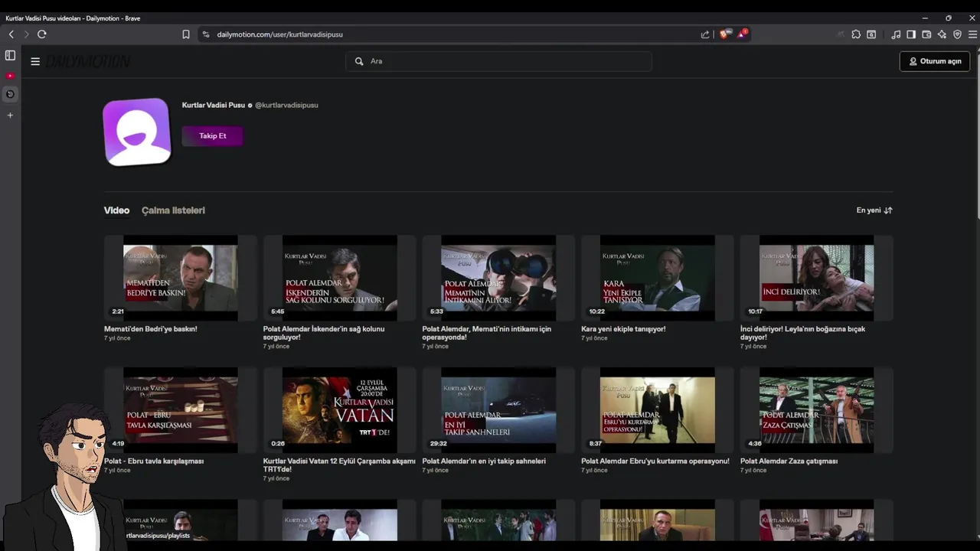Open Brave Rewards icon
This screenshot has width=980, height=551.
click(x=743, y=34)
